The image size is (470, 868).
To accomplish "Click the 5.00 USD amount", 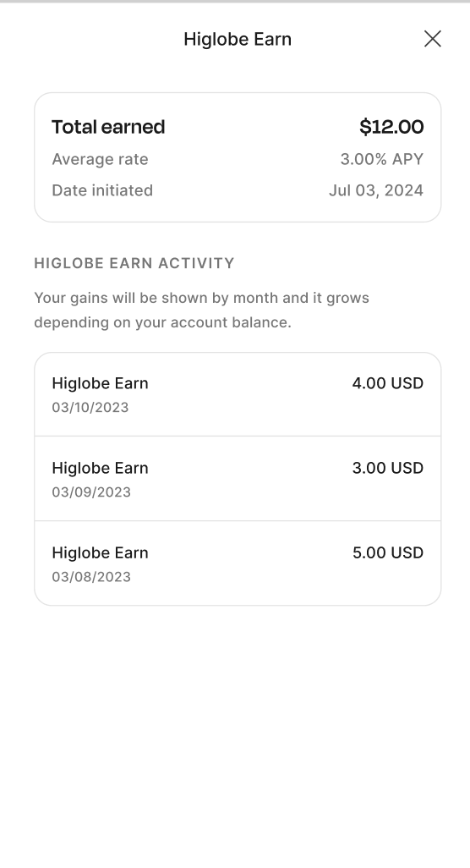I will click(x=388, y=552).
